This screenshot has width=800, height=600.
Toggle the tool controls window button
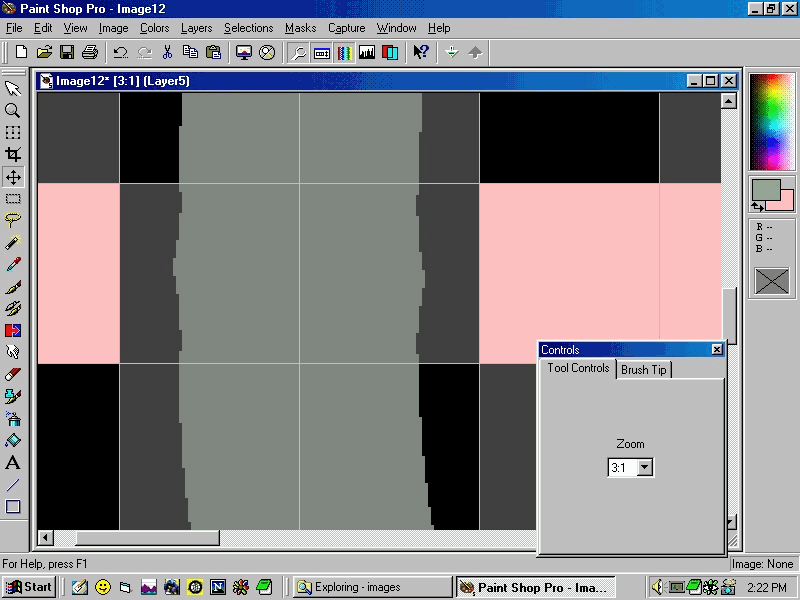(x=322, y=52)
